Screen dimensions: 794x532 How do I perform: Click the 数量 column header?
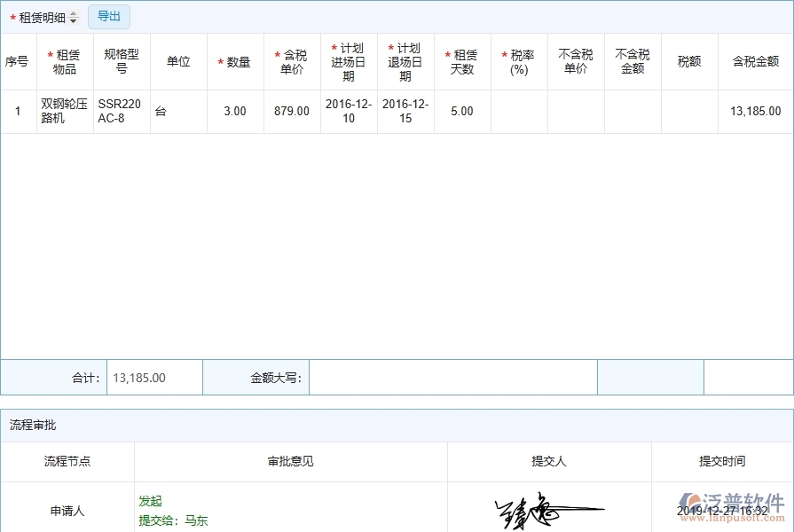coord(234,61)
